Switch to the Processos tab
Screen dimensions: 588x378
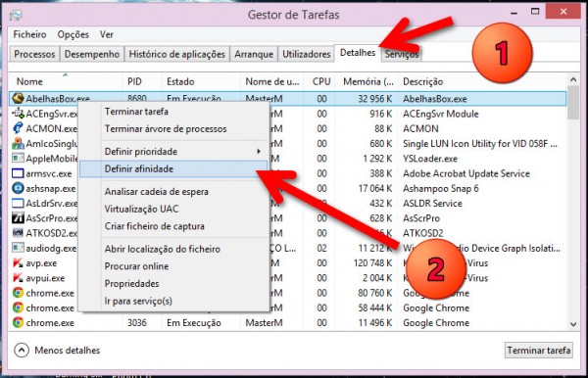pos(34,54)
